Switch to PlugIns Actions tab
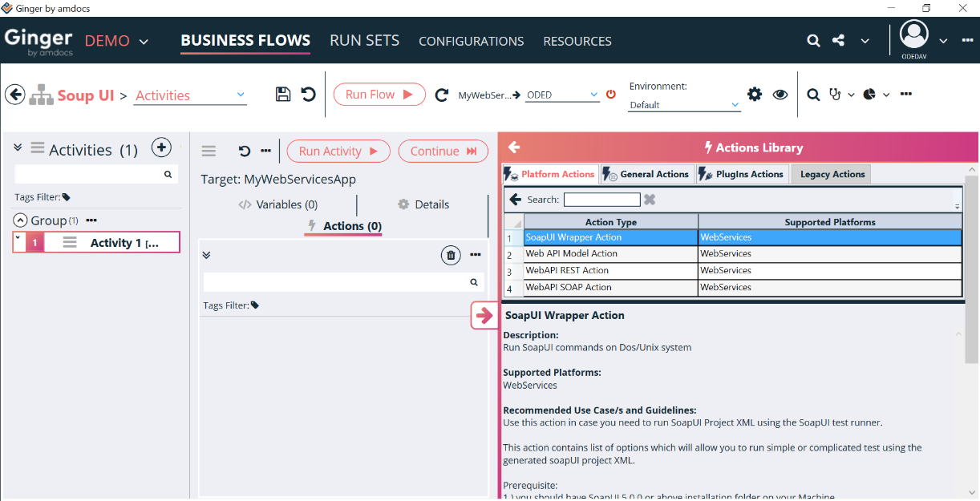 (x=741, y=174)
